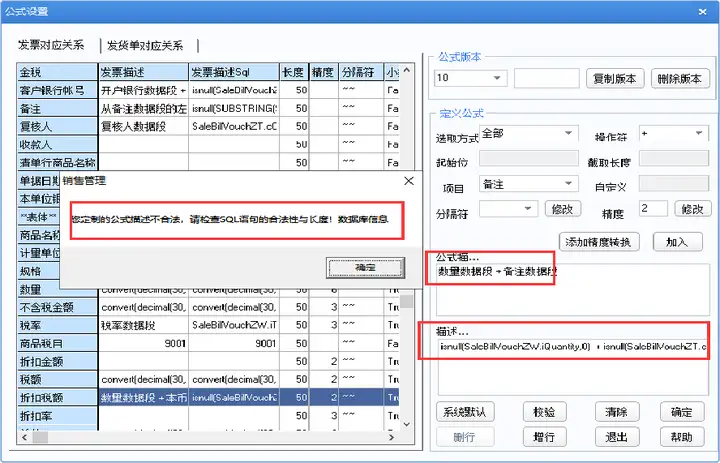Switch to 发货单对应关系 tab
This screenshot has height=463, width=720.
coord(145,45)
